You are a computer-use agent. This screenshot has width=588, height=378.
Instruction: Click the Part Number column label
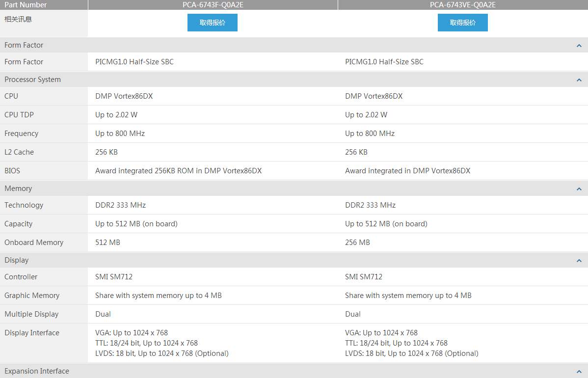[x=26, y=5]
